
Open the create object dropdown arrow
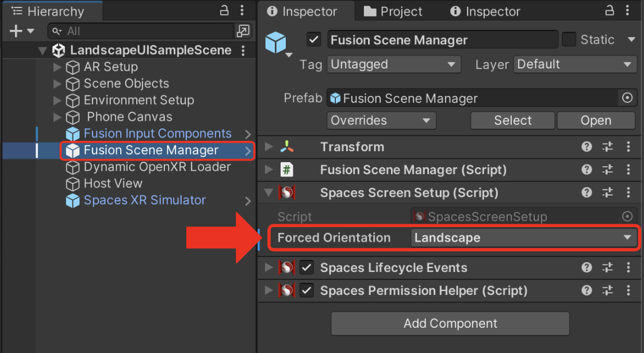click(x=30, y=31)
